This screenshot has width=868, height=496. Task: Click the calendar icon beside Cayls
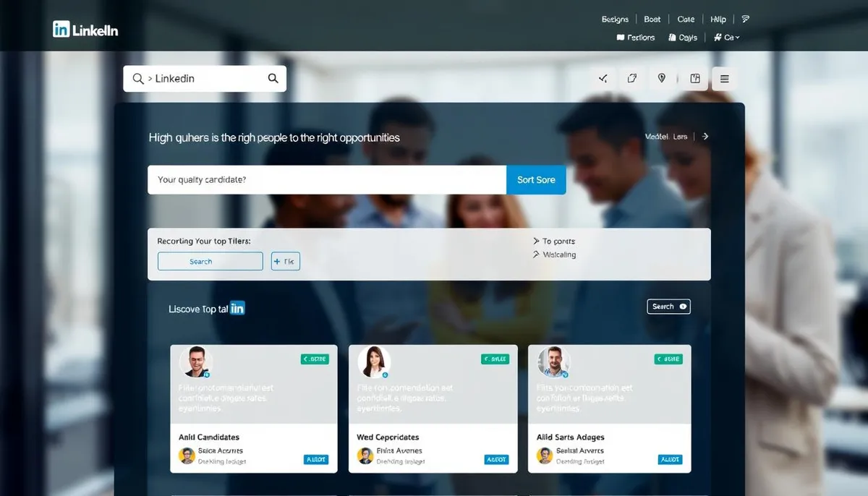[x=671, y=37]
